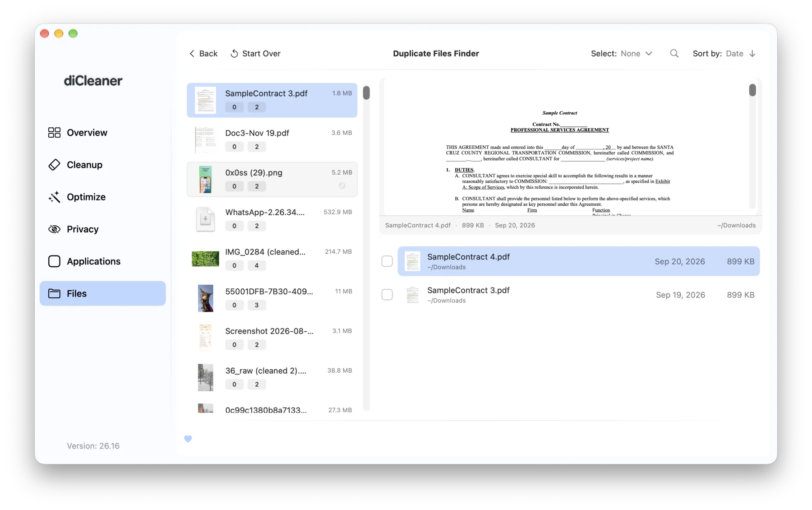The image size is (812, 510).
Task: Open the Overview section
Action: [x=103, y=132]
